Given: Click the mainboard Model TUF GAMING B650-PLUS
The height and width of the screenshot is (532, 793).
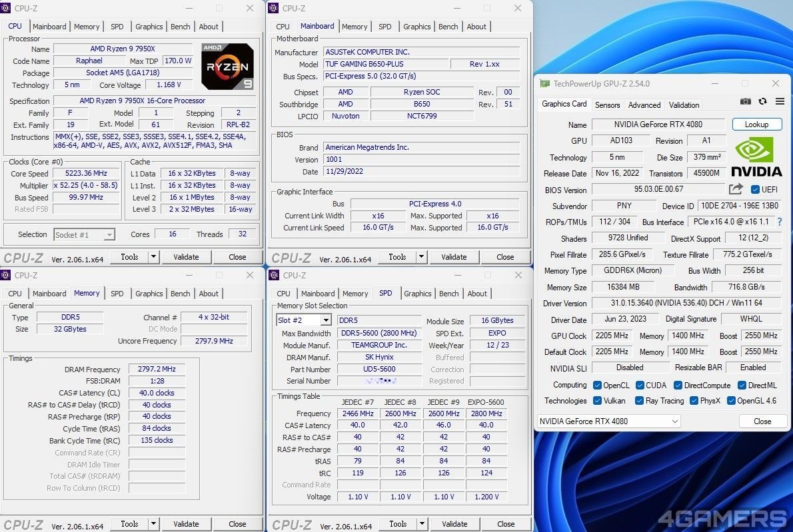Looking at the screenshot, I should (x=386, y=64).
